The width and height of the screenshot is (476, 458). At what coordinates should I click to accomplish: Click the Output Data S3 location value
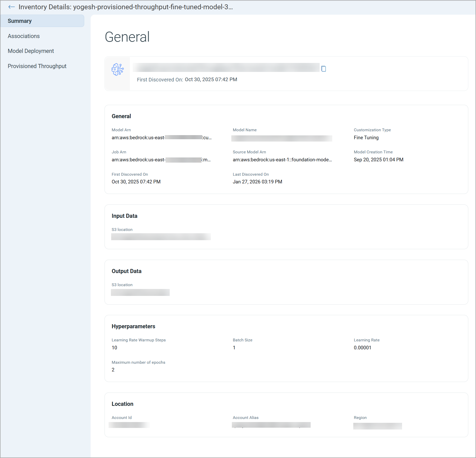(140, 292)
